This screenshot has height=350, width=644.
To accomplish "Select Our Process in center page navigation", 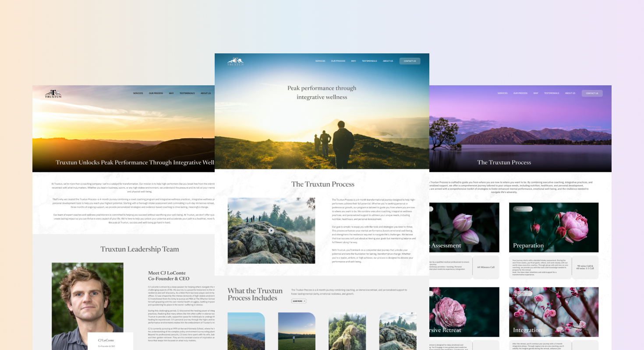I will tap(338, 61).
